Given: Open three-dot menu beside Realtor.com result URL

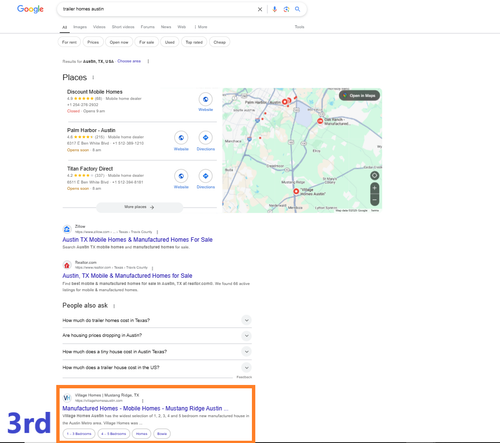Looking at the screenshot, I should coord(152,268).
